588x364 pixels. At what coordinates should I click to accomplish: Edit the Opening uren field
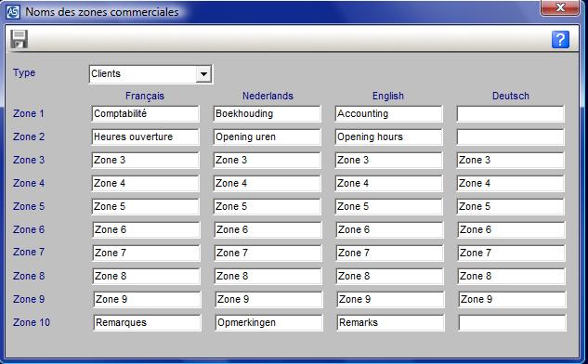pyautogui.click(x=267, y=136)
